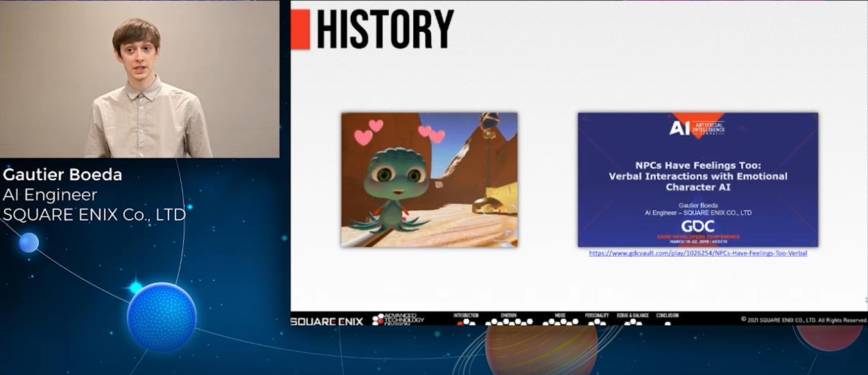868x375 pixels.
Task: Go to the Debug & Balance section
Action: (x=632, y=315)
